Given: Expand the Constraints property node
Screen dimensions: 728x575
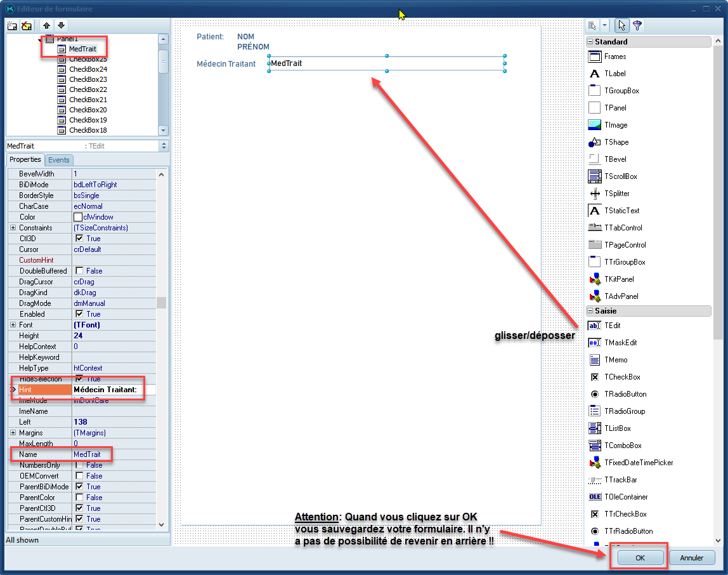Looking at the screenshot, I should 13,228.
